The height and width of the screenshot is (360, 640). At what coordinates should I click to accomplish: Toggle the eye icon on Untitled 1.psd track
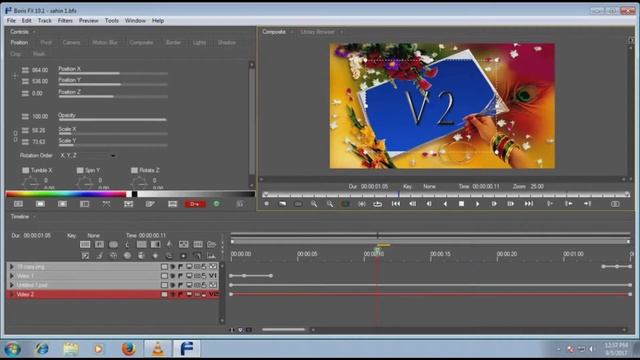click(173, 285)
